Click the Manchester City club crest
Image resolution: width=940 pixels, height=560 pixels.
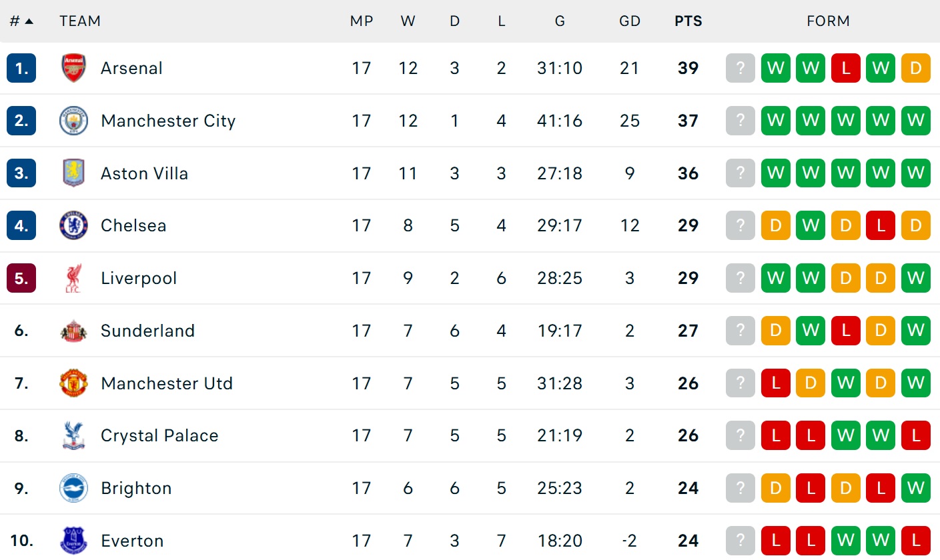73,121
